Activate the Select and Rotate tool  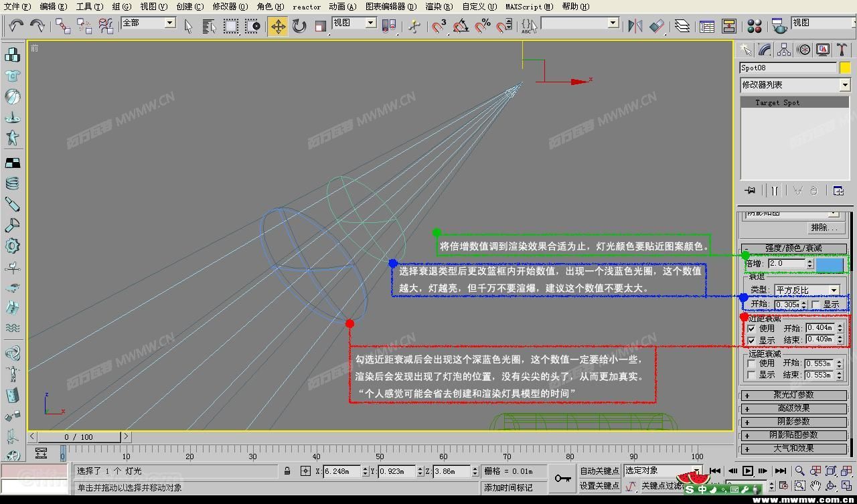[x=299, y=25]
